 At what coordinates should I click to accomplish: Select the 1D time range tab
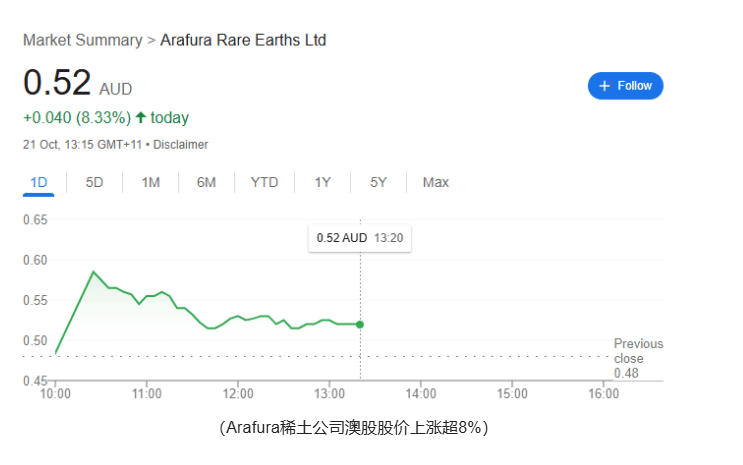coord(39,182)
